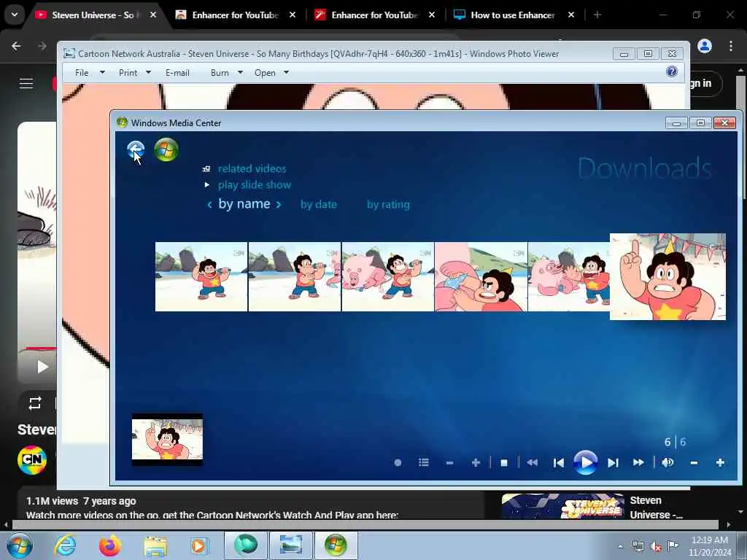
Task: Click channel up plus button
Action: coord(476,462)
